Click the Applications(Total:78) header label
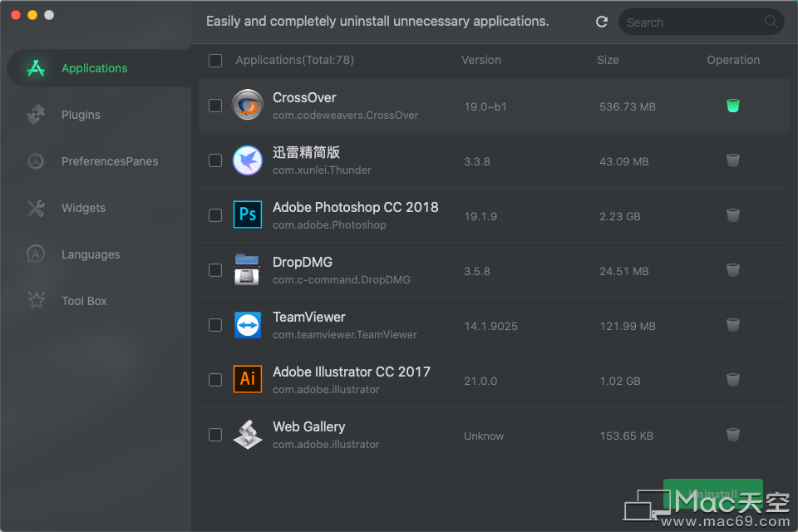 tap(294, 60)
